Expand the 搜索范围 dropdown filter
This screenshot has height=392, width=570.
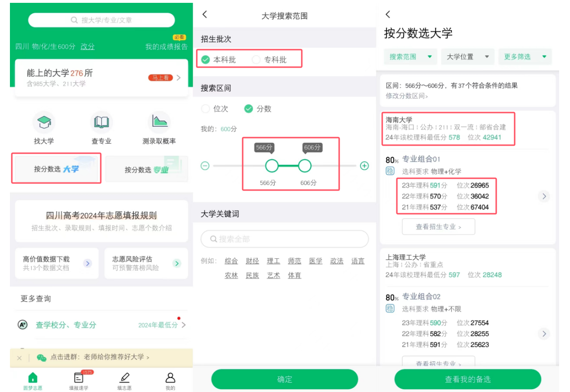(410, 57)
